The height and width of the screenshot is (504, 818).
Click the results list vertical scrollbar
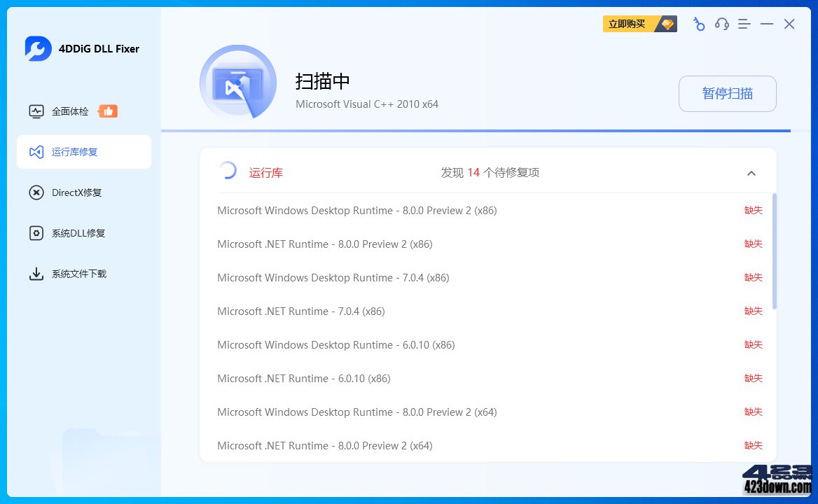tap(774, 252)
